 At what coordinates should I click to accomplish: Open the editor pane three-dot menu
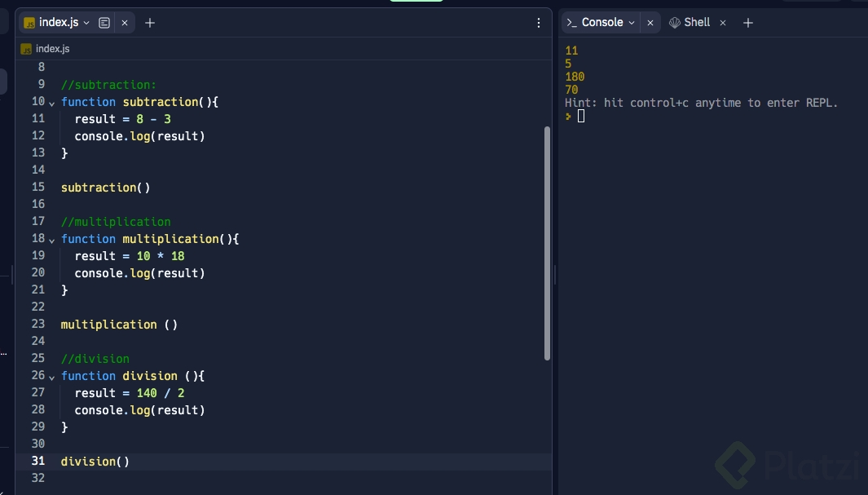tap(539, 23)
